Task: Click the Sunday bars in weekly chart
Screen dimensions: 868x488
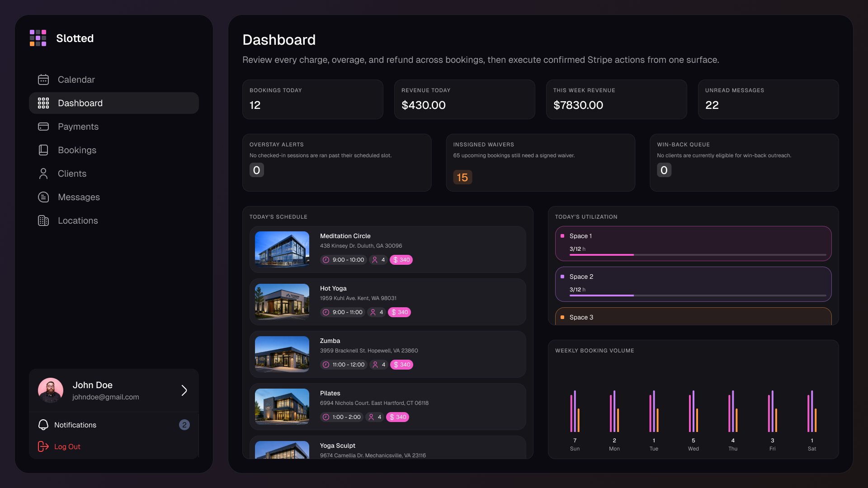Action: [x=575, y=411]
